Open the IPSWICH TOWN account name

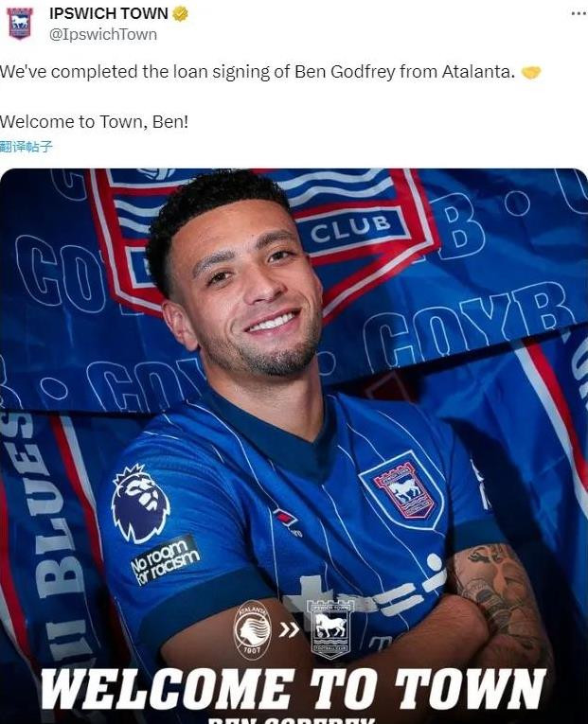pyautogui.click(x=109, y=13)
